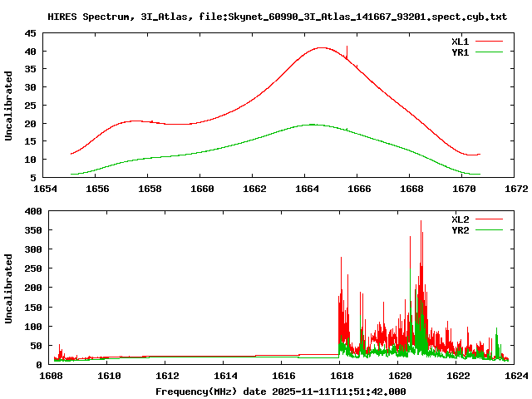Viewport: 532px width, 399px height.
Task: Click the XL2 red legend line sample
Action: [x=490, y=219]
